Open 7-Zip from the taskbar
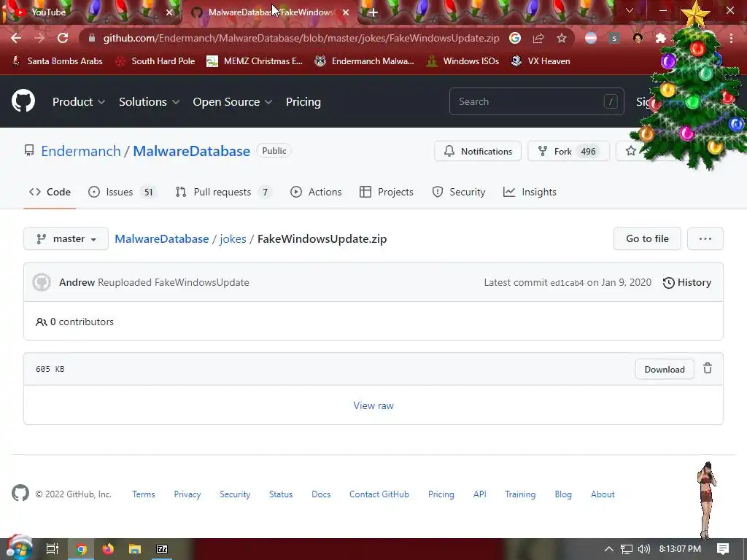 pos(162,549)
